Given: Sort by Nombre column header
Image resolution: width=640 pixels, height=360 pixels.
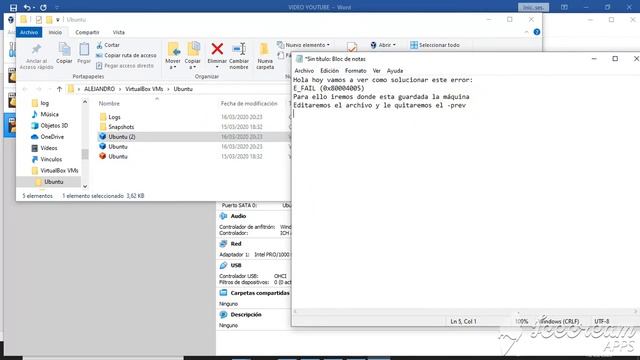Looking at the screenshot, I should coord(109,104).
